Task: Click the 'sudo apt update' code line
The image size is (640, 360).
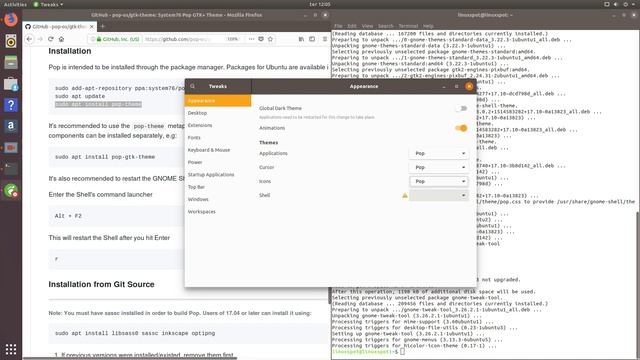Action: 80,96
